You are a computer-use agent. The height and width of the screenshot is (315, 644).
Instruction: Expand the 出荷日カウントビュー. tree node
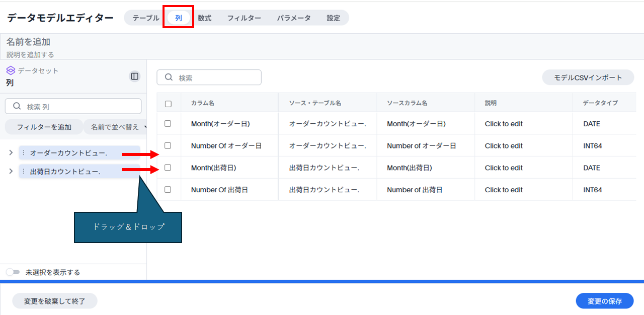(11, 172)
